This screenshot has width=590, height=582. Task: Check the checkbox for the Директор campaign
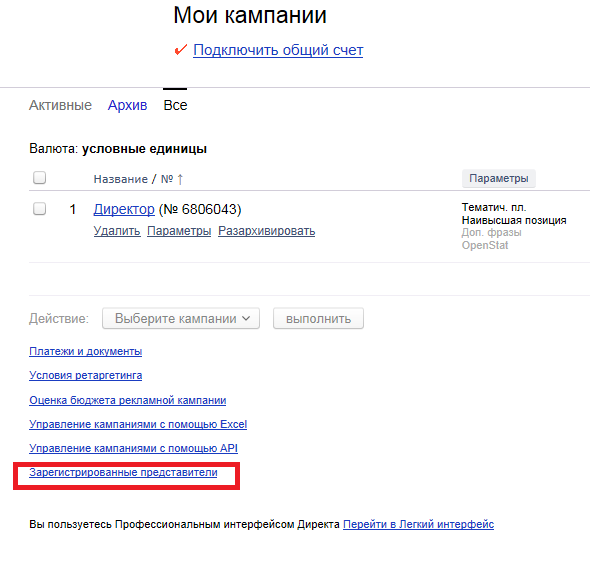(40, 208)
